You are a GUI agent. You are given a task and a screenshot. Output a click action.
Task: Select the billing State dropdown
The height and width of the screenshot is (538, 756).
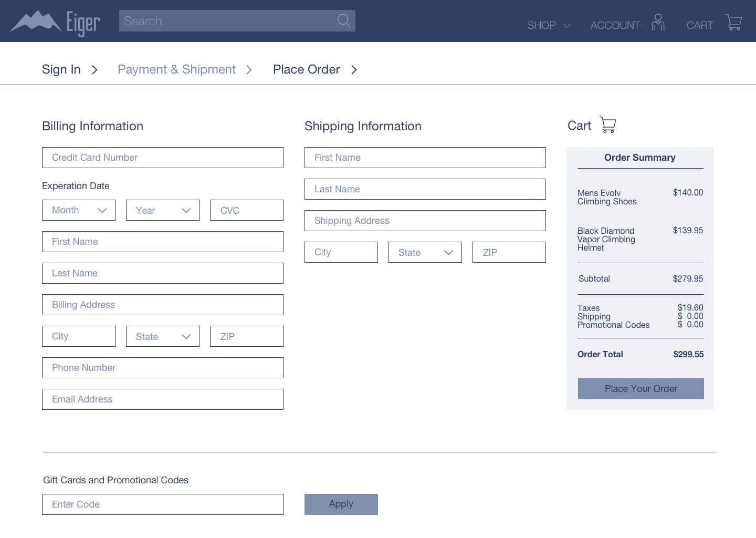point(163,336)
